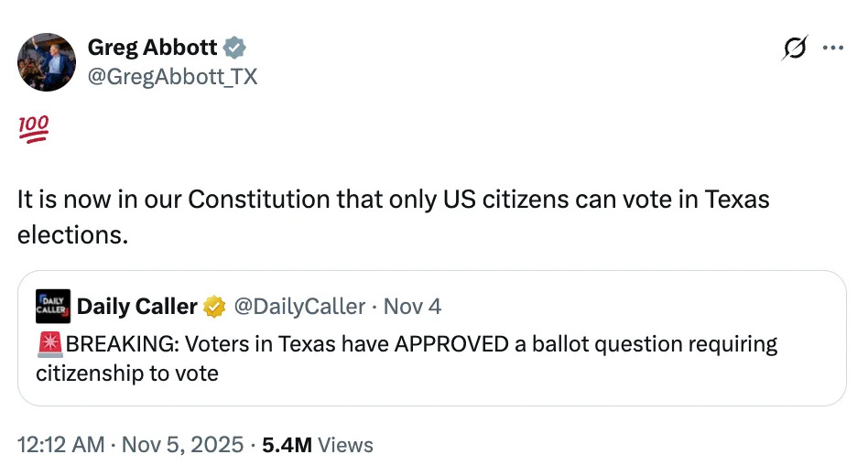This screenshot has height=476, width=868.
Task: Click the red siren emoji
Action: 49,345
